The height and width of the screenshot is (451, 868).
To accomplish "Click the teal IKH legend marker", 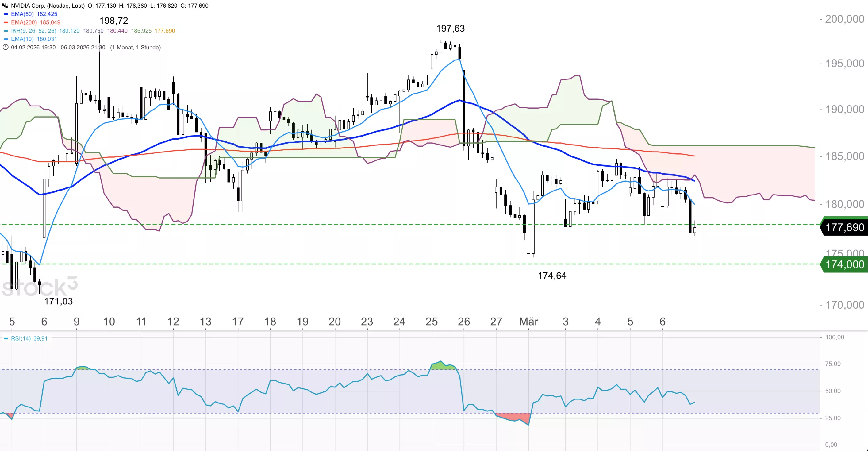I will (6, 31).
